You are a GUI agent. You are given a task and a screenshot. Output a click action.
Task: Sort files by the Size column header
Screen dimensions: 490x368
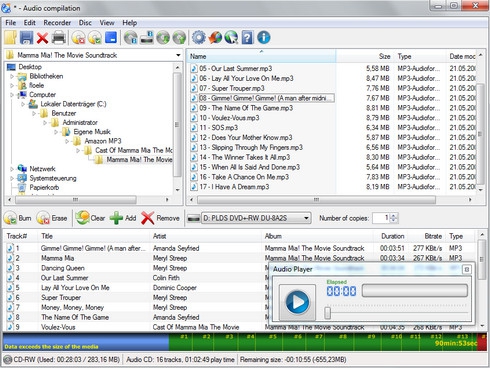coord(365,56)
